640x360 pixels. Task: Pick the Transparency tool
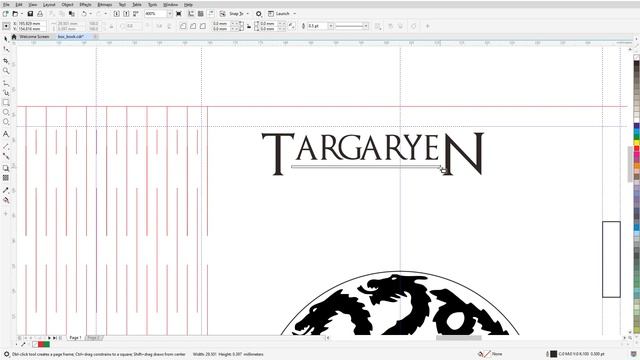[6, 178]
